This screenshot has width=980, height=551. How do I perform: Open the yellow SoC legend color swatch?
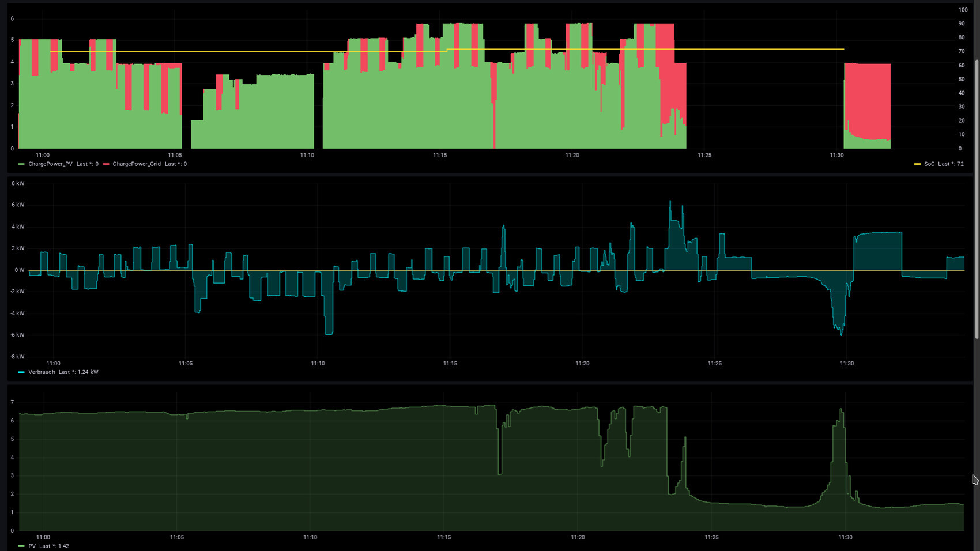pyautogui.click(x=917, y=164)
